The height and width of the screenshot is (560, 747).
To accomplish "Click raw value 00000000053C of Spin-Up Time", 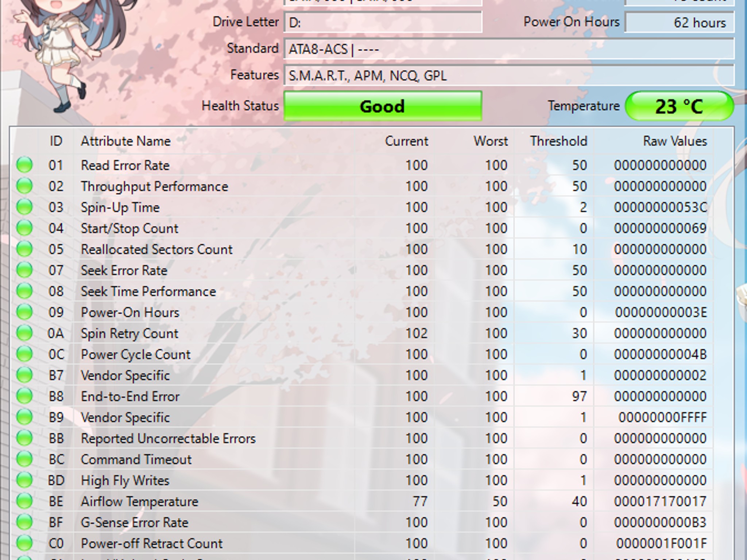I will click(x=661, y=207).
